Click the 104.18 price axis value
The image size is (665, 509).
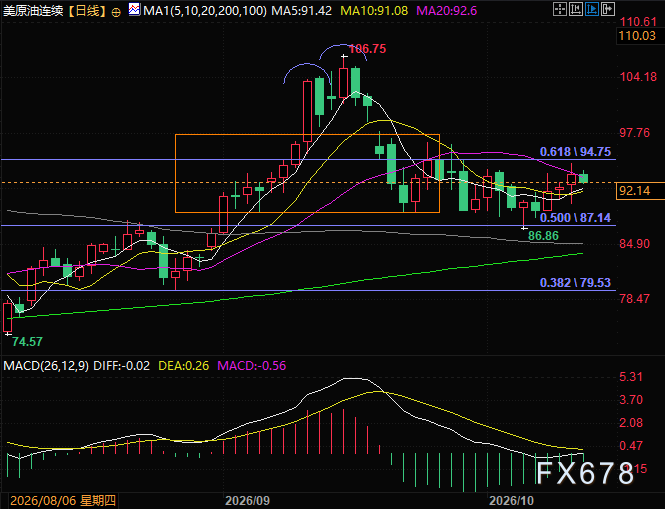[638, 77]
